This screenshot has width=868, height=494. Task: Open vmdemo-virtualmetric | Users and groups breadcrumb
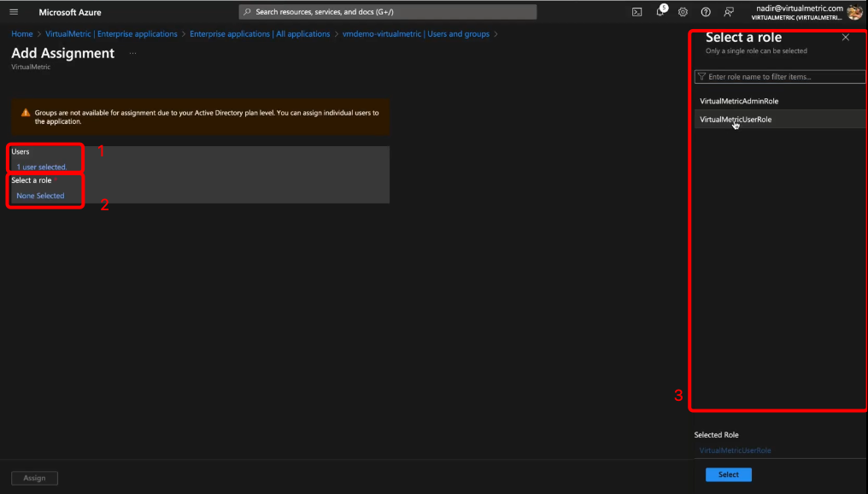click(x=416, y=34)
